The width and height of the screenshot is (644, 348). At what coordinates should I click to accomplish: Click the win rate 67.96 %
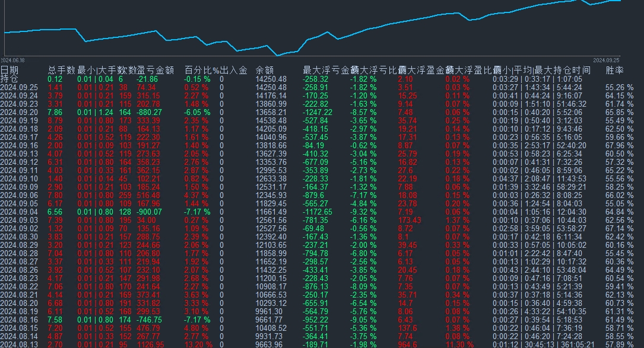coord(619,146)
